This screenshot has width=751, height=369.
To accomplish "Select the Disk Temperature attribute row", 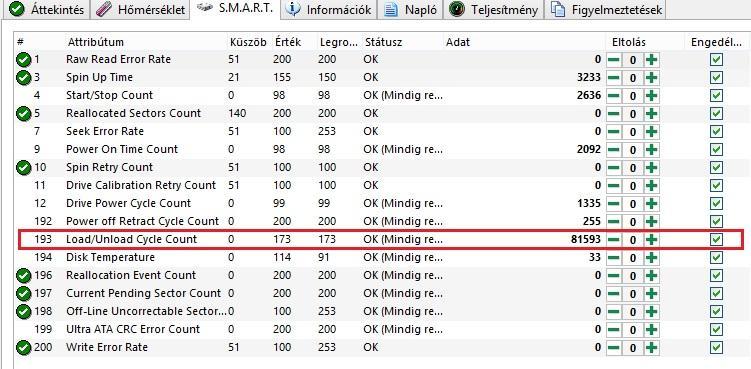I will [381, 258].
